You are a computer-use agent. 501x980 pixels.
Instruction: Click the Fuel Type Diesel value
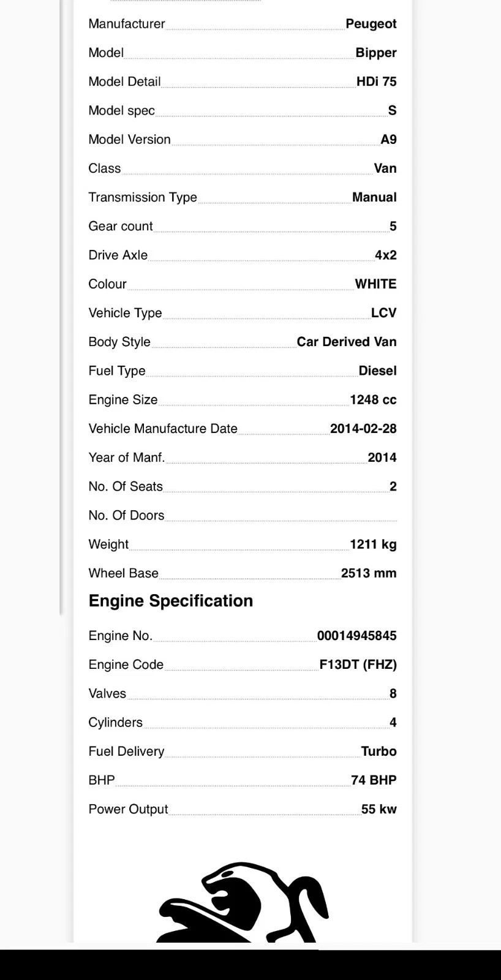coord(378,371)
